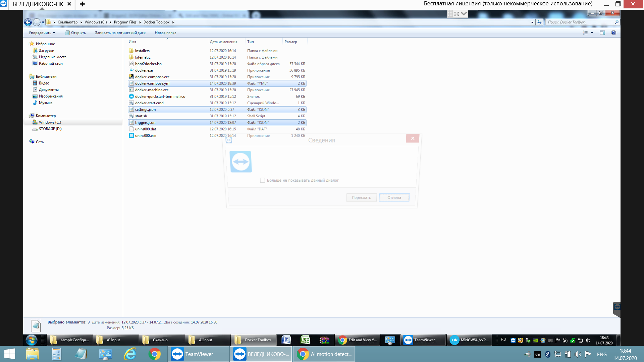
Task: Open remote MINGW64 terminal taskbar item
Action: [470, 340]
